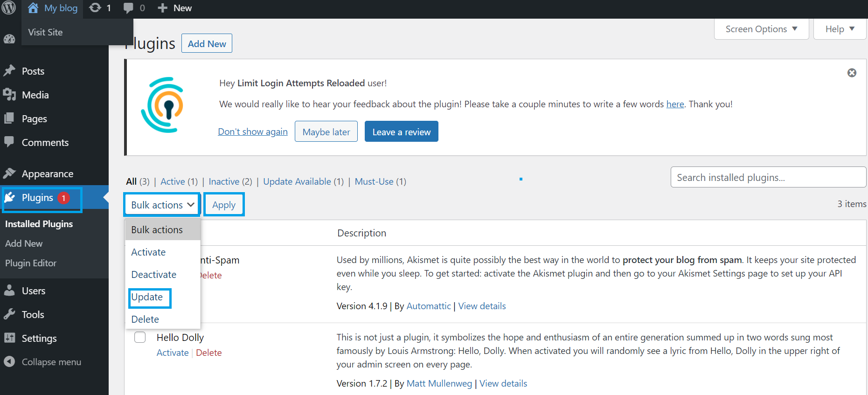Click the Hello Dolly plugin name
The height and width of the screenshot is (395, 868).
(180, 337)
